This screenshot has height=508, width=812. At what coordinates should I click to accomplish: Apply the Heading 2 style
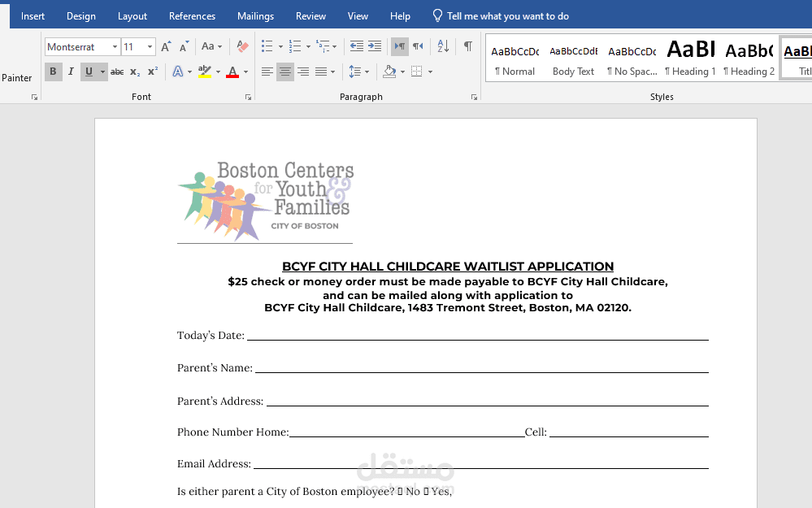point(749,59)
